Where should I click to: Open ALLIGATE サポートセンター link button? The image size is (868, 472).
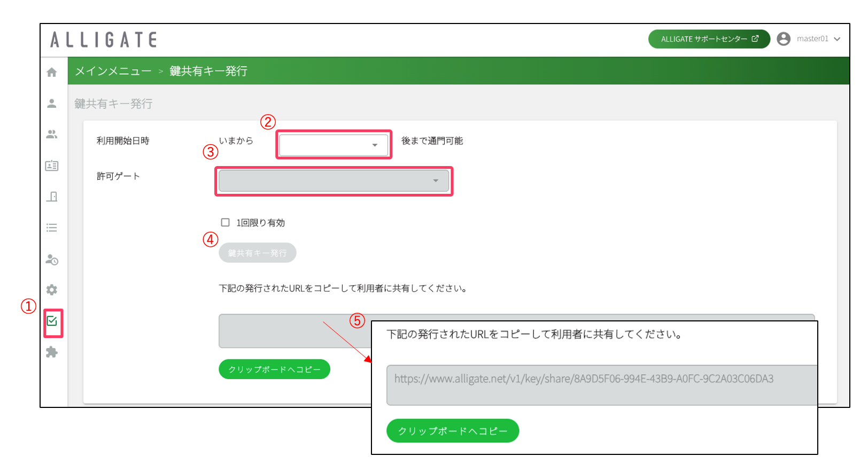pyautogui.click(x=709, y=39)
